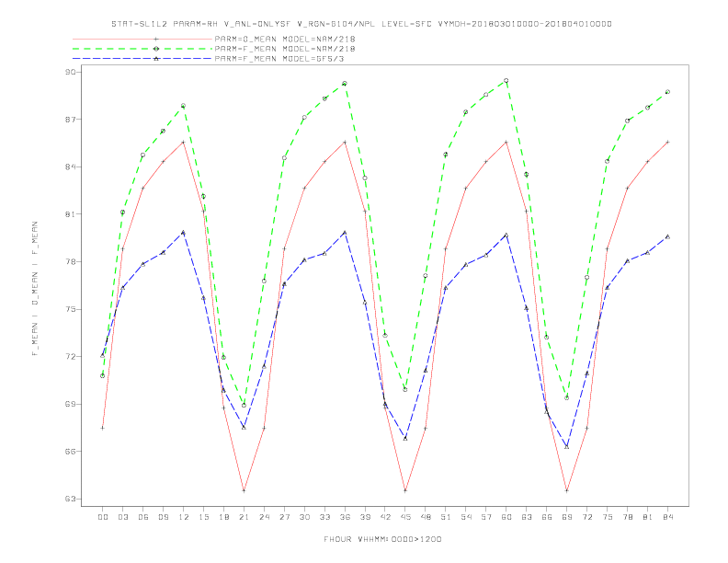The height and width of the screenshot is (563, 728).
Task: Click the x-axis tick label 42
Action: click(385, 517)
